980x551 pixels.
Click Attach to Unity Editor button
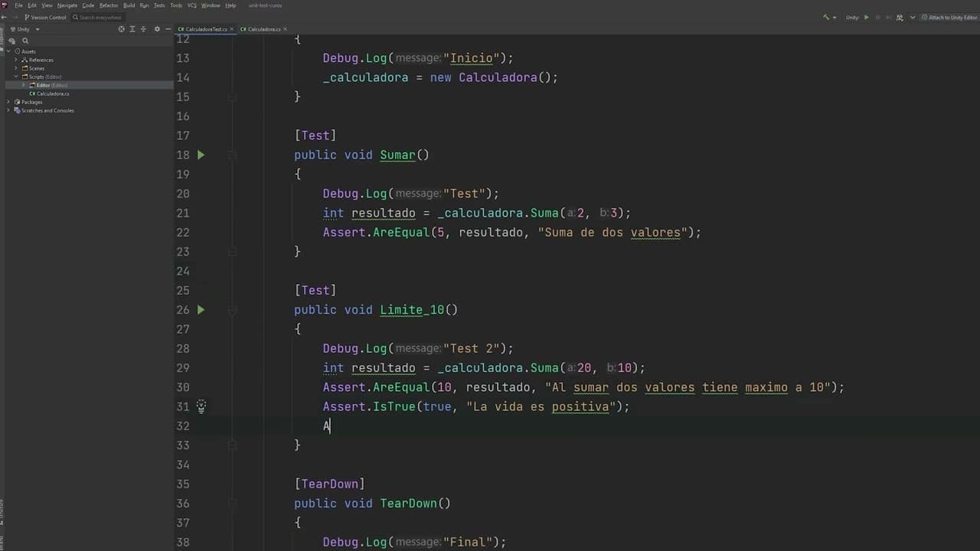(x=949, y=17)
